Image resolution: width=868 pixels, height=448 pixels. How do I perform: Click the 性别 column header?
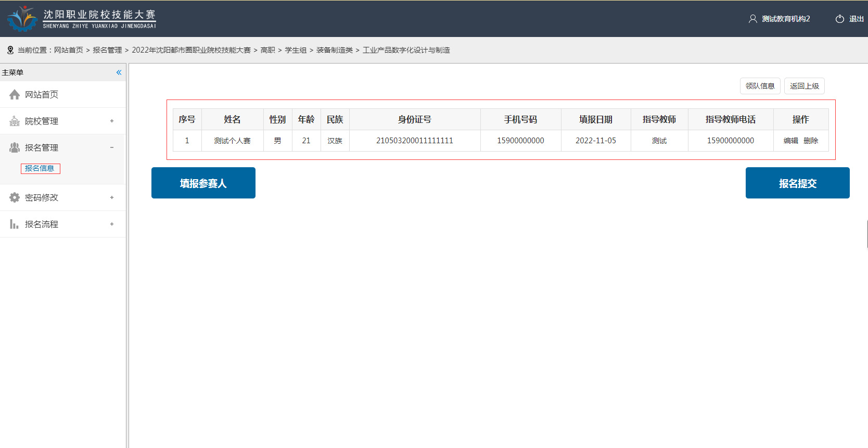(x=277, y=119)
